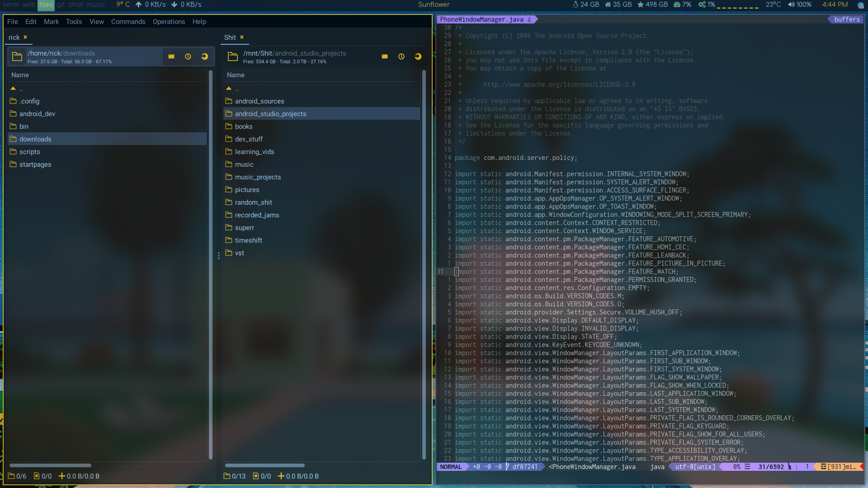Switch to the git workspace
This screenshot has height=488, width=868.
click(61, 5)
